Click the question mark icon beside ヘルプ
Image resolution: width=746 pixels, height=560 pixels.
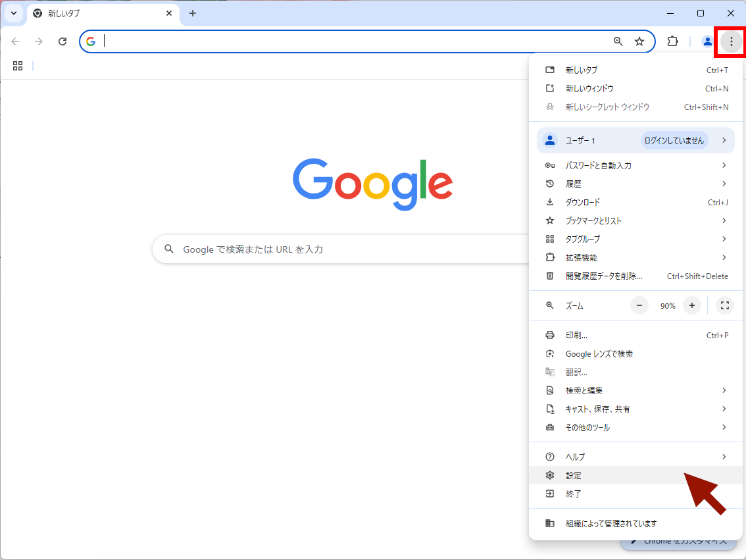coord(550,457)
